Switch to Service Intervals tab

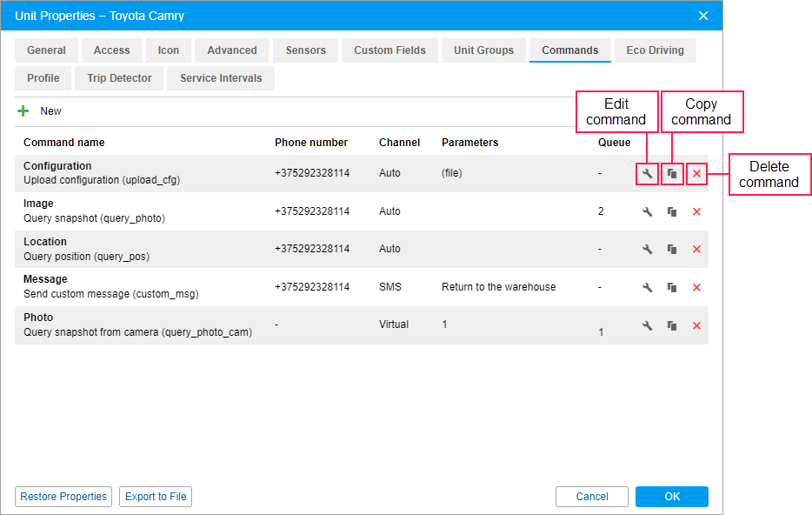pos(221,78)
